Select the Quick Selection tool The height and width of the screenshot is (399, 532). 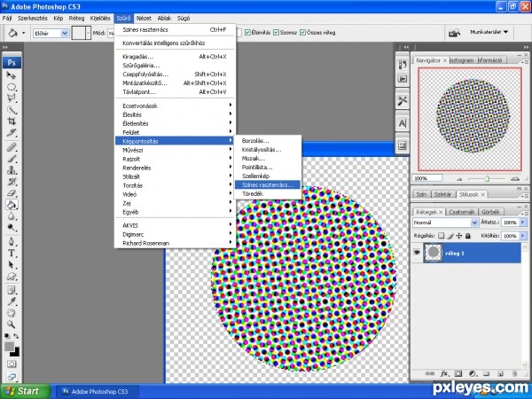coord(12,110)
